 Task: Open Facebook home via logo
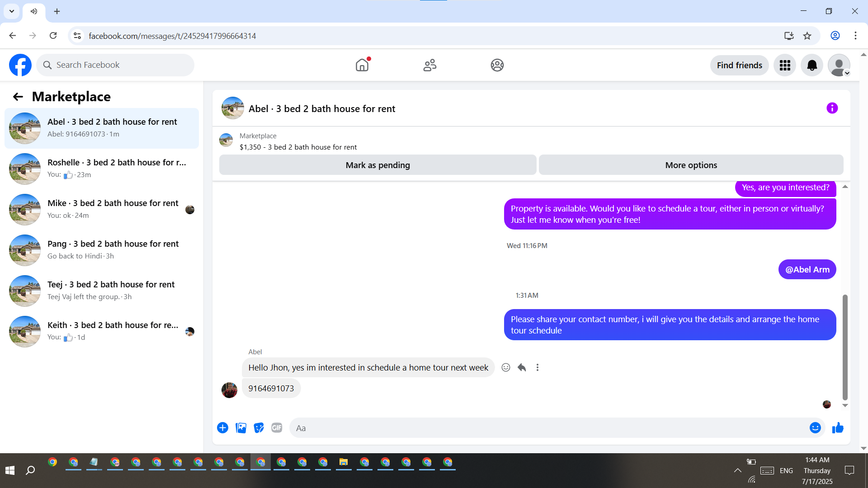point(20,65)
